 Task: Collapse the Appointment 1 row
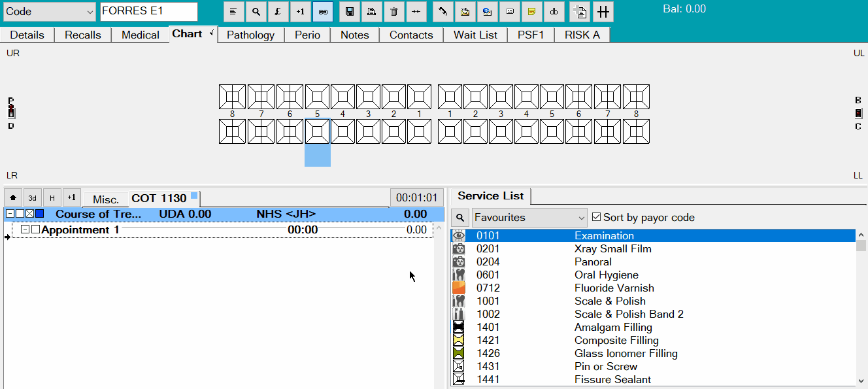[25, 229]
